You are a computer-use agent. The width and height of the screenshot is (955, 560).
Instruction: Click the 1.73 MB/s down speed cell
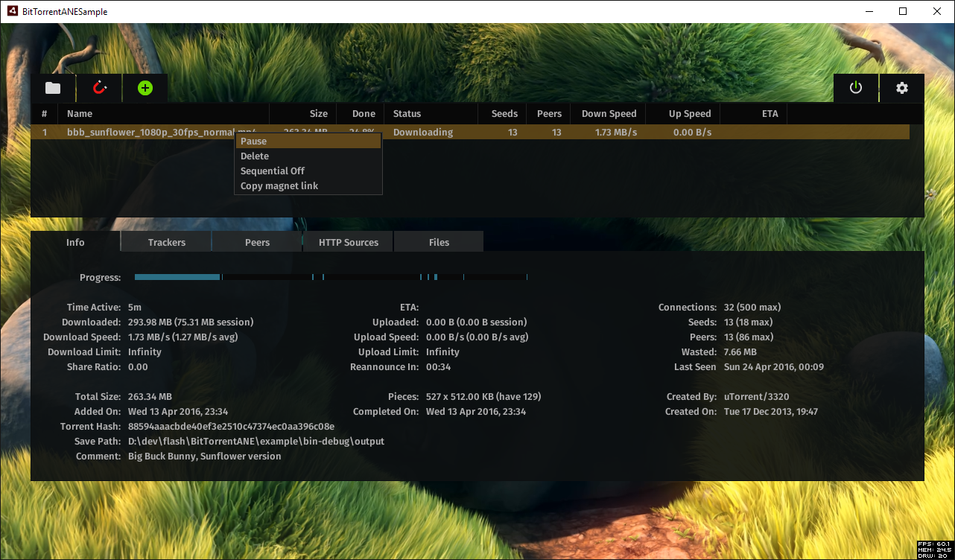(x=615, y=133)
